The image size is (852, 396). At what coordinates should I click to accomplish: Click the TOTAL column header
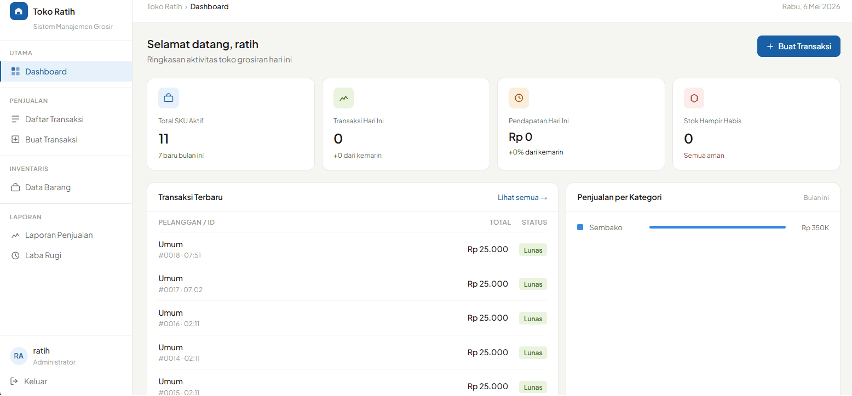pos(500,222)
